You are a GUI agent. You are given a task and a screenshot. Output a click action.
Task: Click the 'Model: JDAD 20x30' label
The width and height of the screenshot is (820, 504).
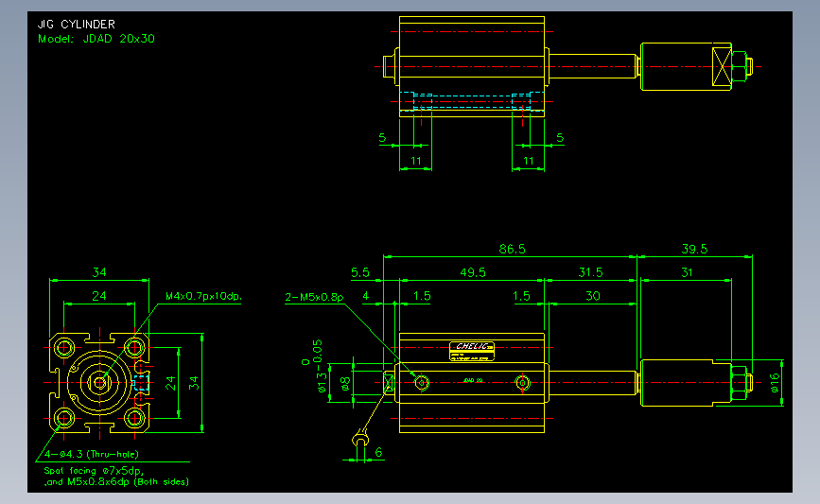click(x=96, y=39)
